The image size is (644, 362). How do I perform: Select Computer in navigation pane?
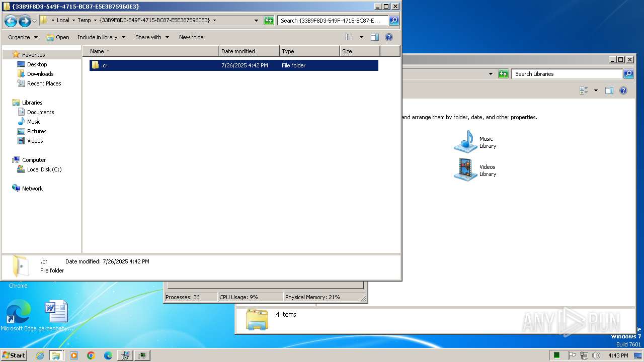pos(34,160)
